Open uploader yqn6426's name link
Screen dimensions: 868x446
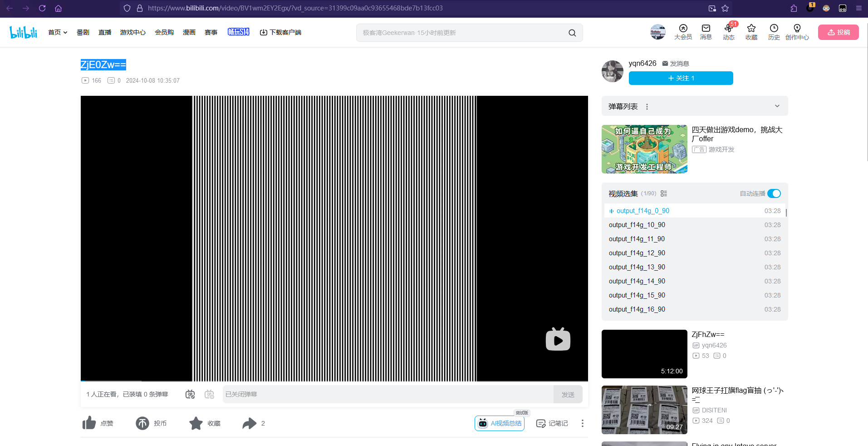[x=642, y=64]
